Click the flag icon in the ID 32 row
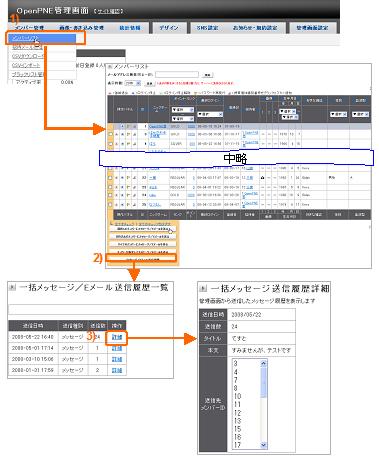 tap(128, 178)
